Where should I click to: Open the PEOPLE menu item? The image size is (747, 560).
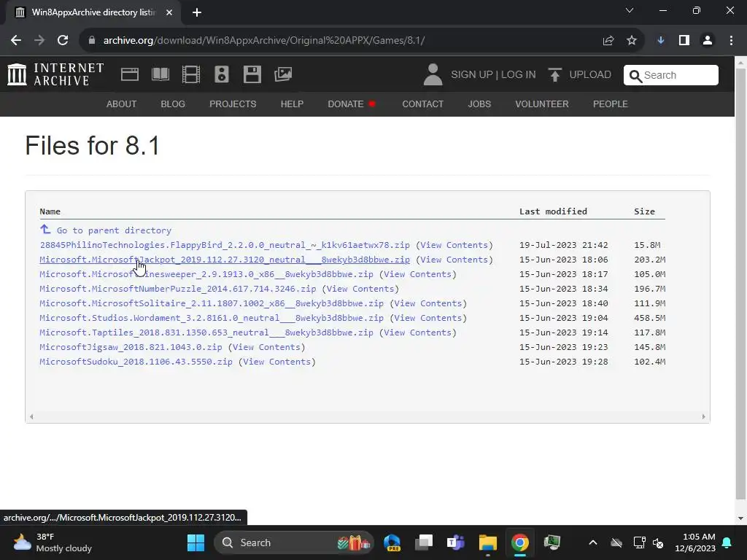tap(611, 104)
